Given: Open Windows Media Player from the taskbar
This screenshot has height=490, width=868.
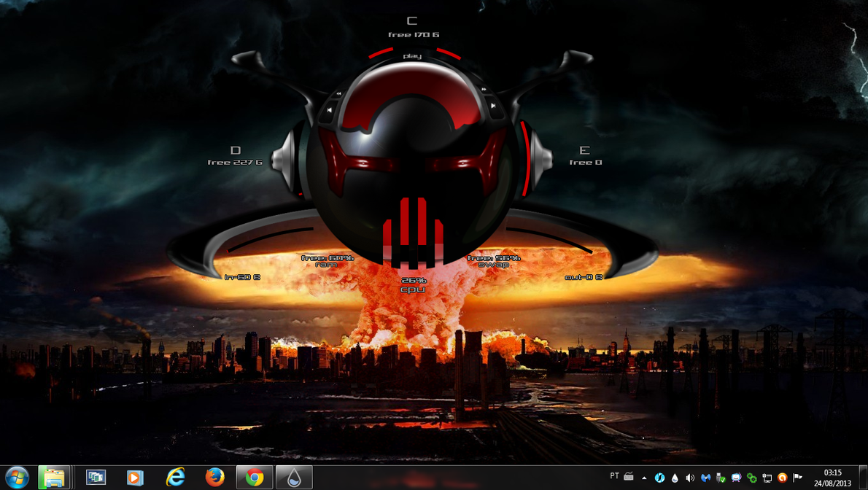Looking at the screenshot, I should pyautogui.click(x=135, y=478).
